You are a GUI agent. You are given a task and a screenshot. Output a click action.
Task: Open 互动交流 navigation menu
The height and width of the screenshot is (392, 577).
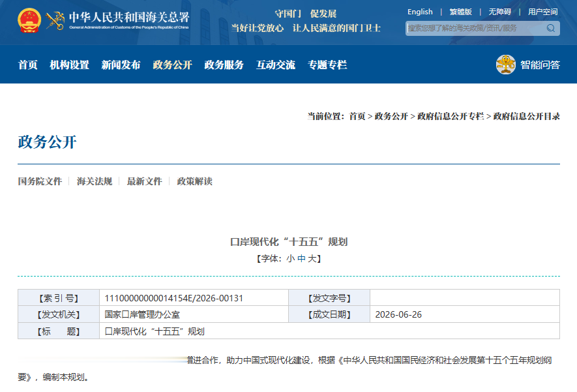[x=276, y=65]
